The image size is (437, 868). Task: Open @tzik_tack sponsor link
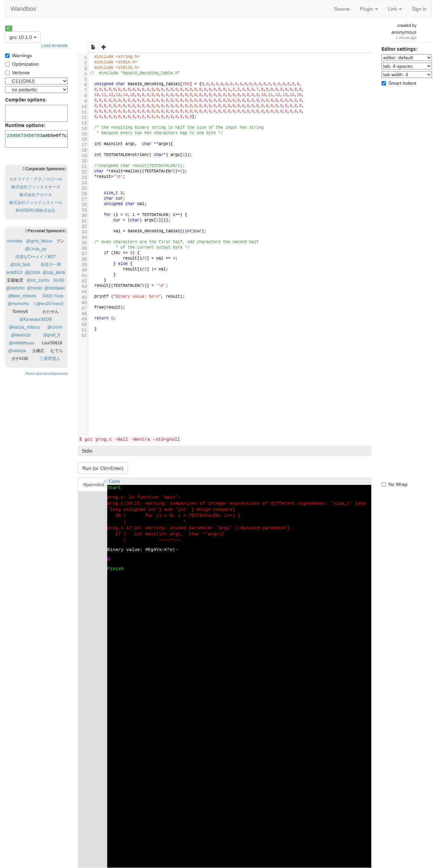point(20,265)
